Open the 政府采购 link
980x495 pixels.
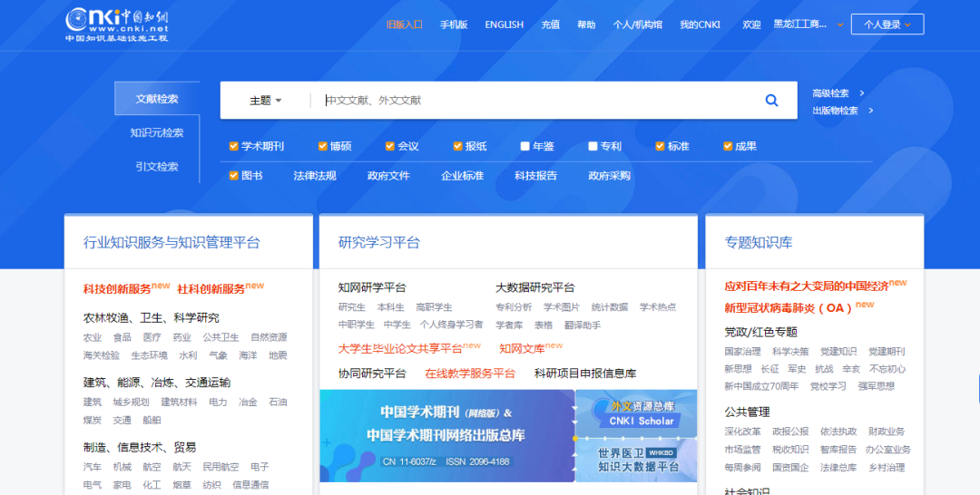pos(610,176)
